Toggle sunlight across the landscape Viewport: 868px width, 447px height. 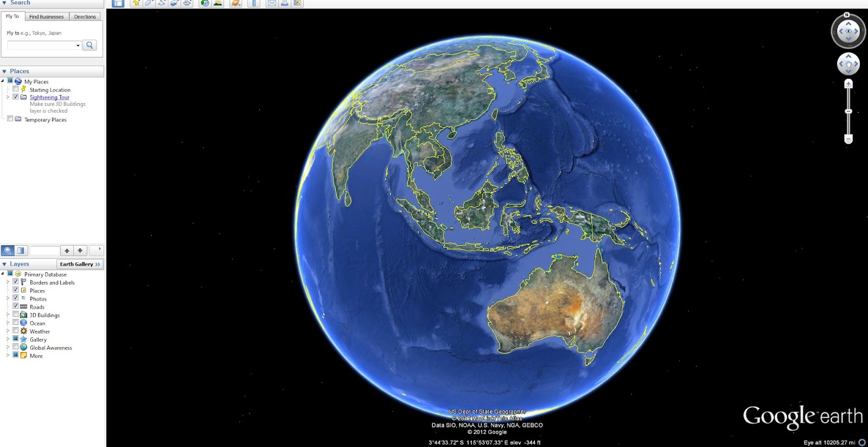[x=218, y=3]
